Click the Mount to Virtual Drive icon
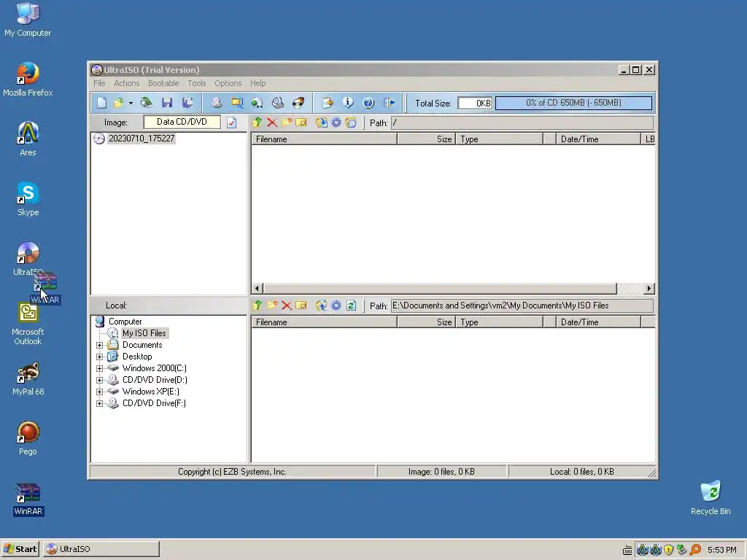The image size is (747, 560). pyautogui.click(x=278, y=103)
